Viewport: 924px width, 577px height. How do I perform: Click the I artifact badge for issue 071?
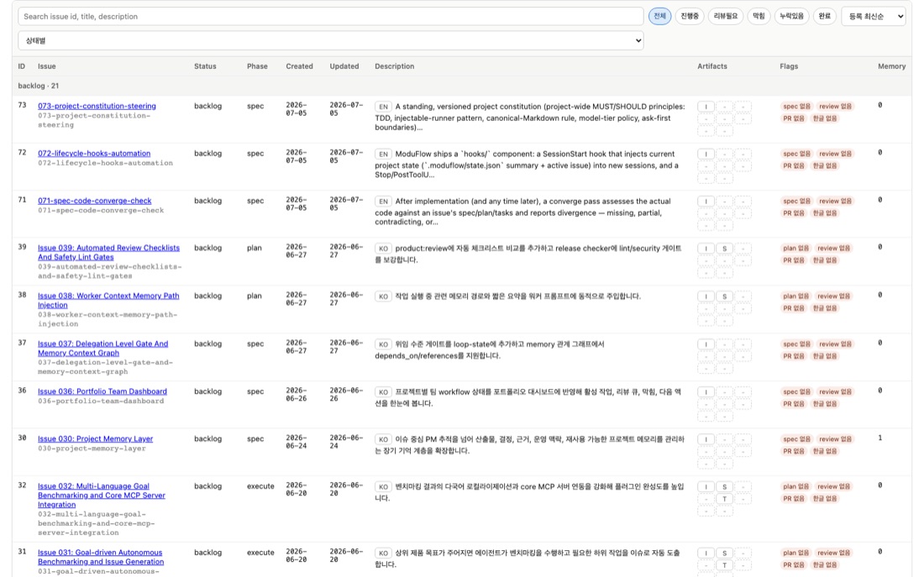pos(706,202)
